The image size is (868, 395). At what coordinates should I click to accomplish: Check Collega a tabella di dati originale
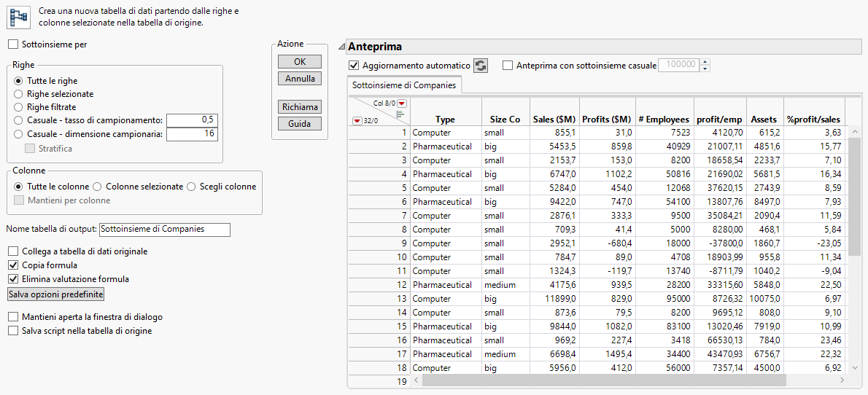pos(13,251)
